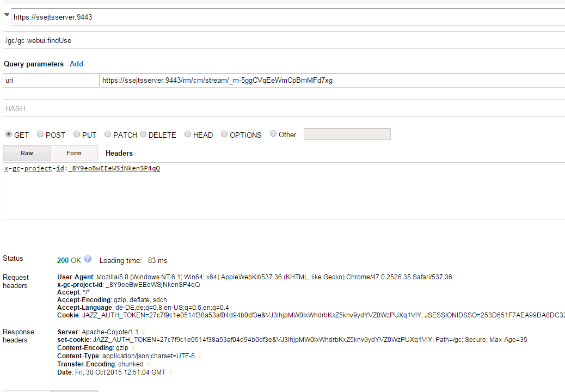
Task: Select the GET method radio button
Action: pos(9,134)
